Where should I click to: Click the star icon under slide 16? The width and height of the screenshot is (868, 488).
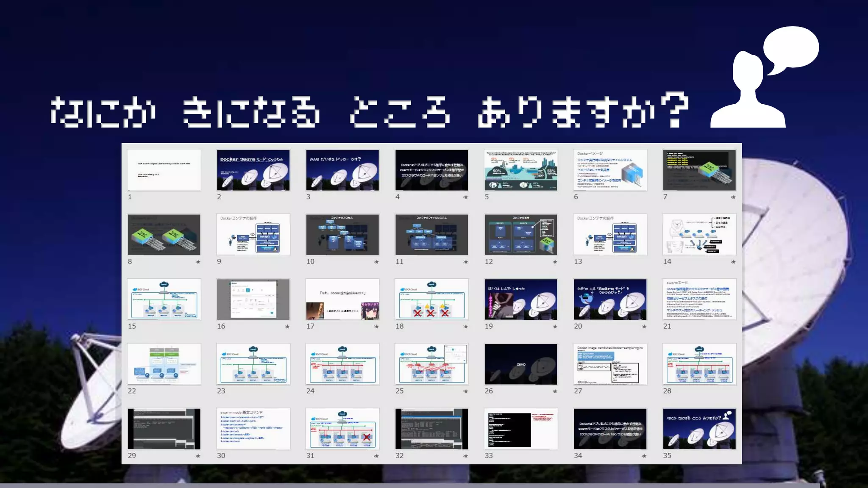287,327
